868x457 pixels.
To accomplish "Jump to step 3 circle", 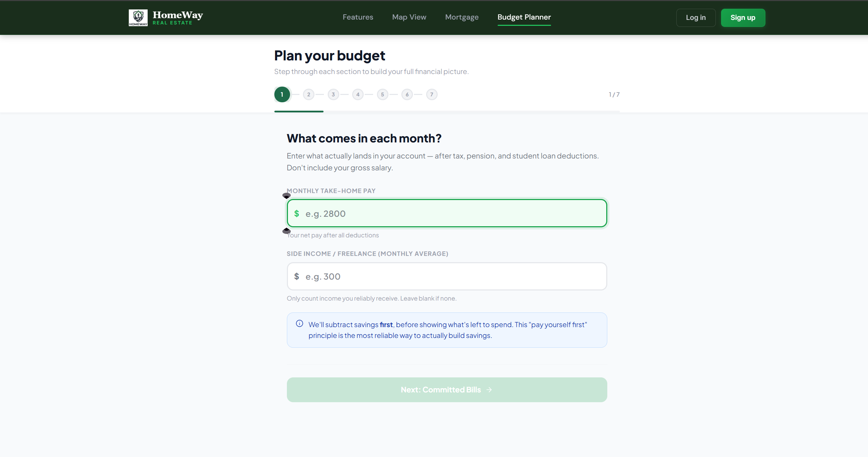I will coord(333,95).
